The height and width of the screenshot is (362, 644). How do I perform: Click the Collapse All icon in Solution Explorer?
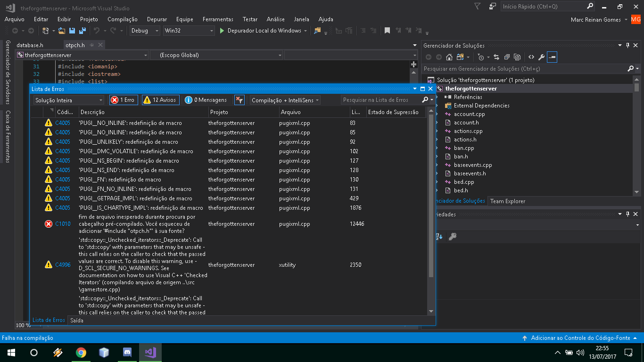(507, 57)
